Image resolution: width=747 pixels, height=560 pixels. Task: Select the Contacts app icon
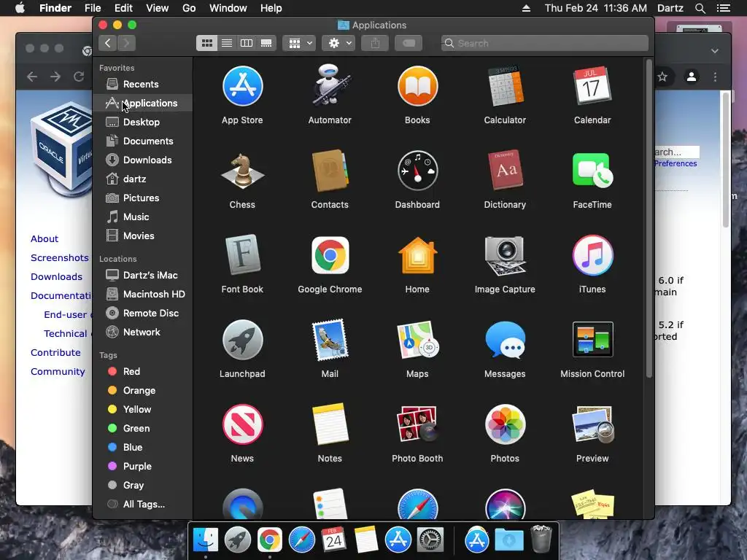pos(330,171)
